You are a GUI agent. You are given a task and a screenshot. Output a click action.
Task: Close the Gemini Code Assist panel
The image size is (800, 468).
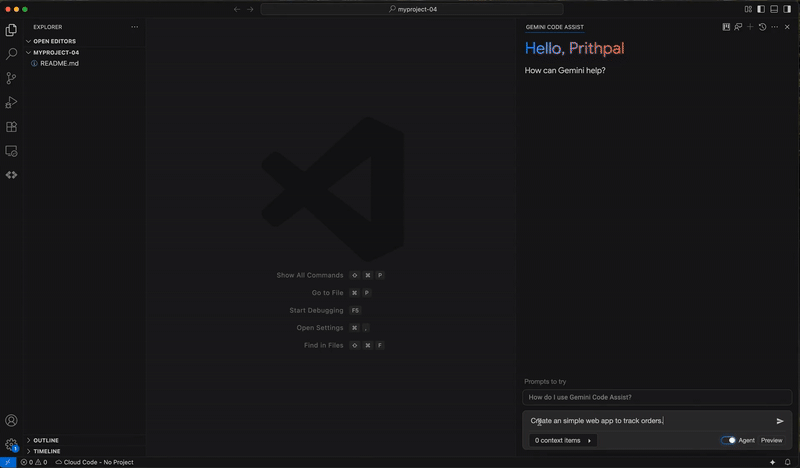(x=787, y=27)
